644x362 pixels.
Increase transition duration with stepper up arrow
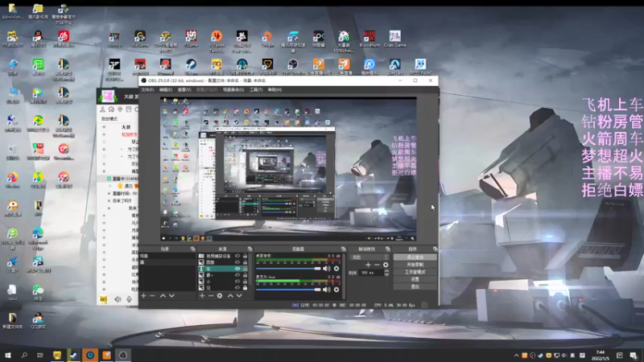386,271
